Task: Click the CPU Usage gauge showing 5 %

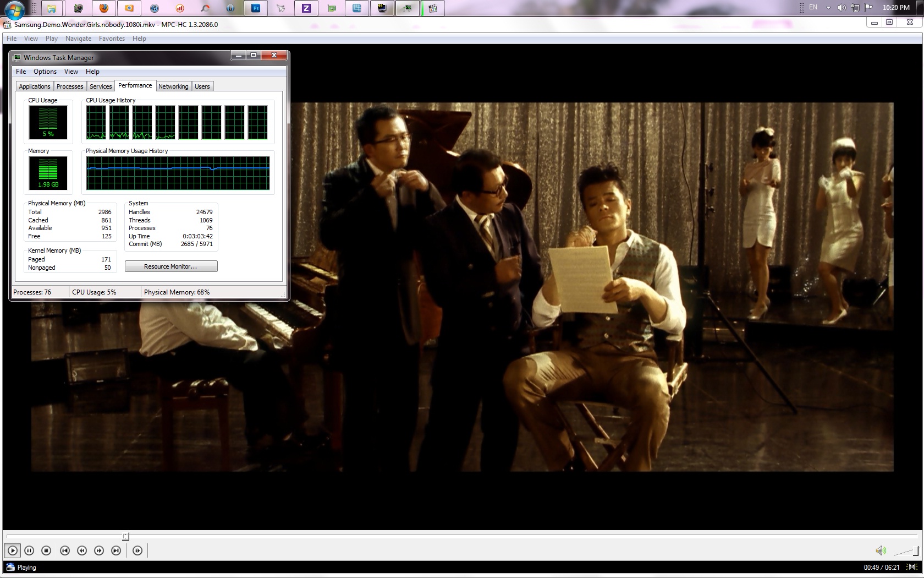Action: tap(48, 122)
